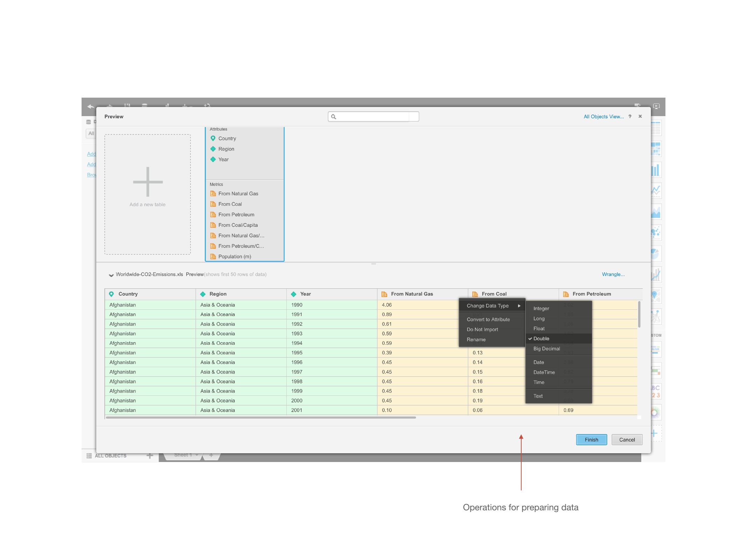Click the Country geo attribute icon in the Attributes list
Screen dimensions: 747x560
[213, 139]
